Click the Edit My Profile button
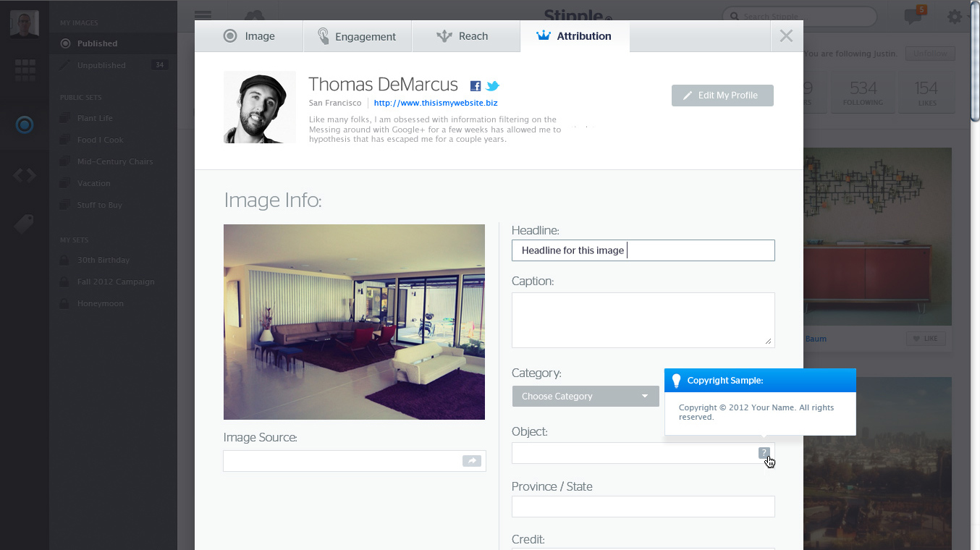Screen dimensions: 980x550 [722, 96]
